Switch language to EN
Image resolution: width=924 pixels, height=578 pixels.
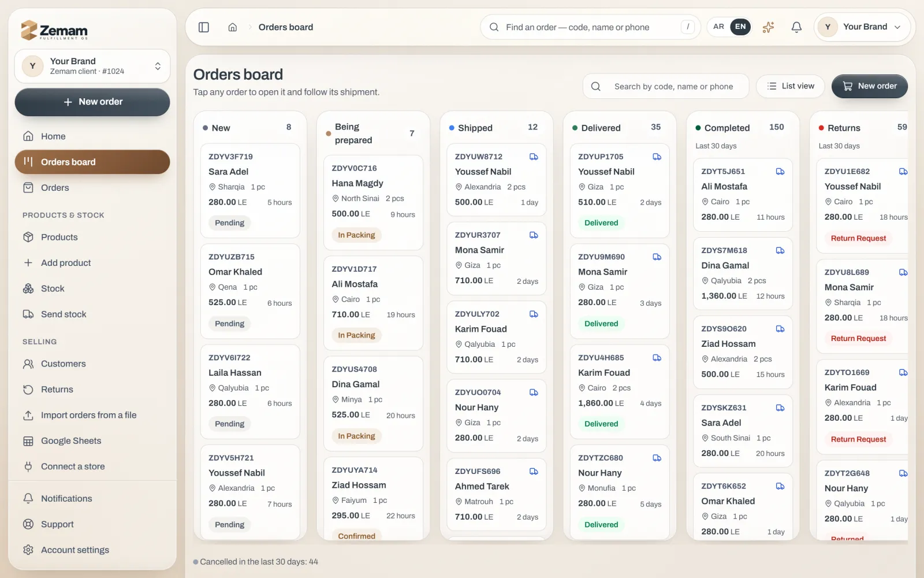point(740,27)
